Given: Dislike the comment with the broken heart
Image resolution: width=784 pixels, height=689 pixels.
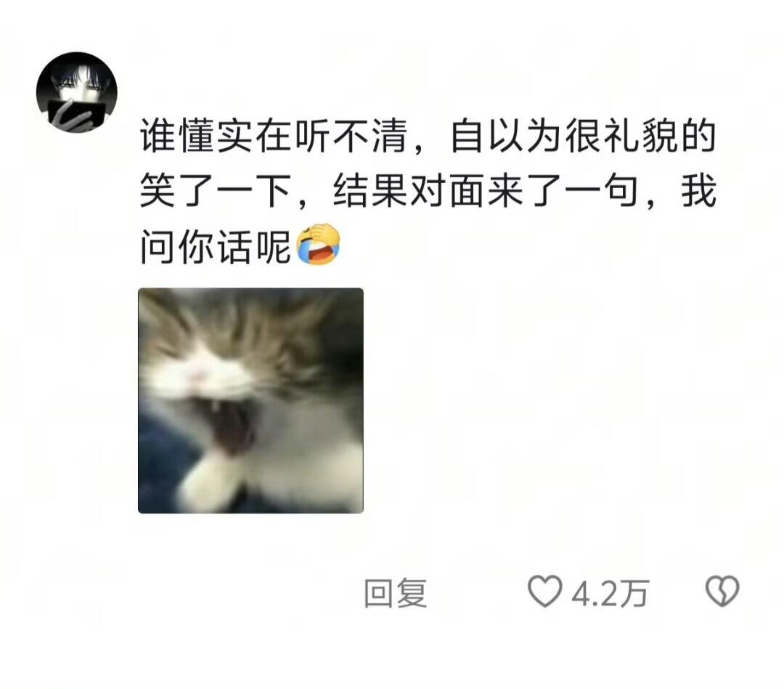Looking at the screenshot, I should click(x=722, y=591).
